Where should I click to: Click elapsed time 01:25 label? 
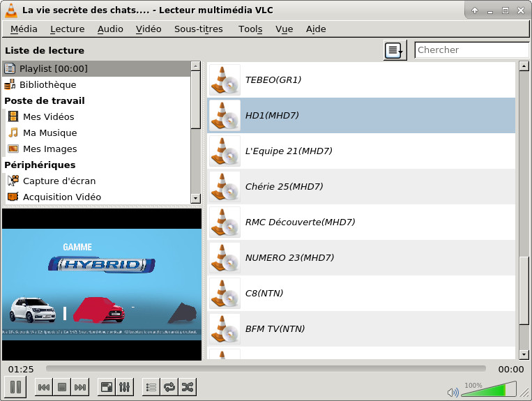point(21,369)
